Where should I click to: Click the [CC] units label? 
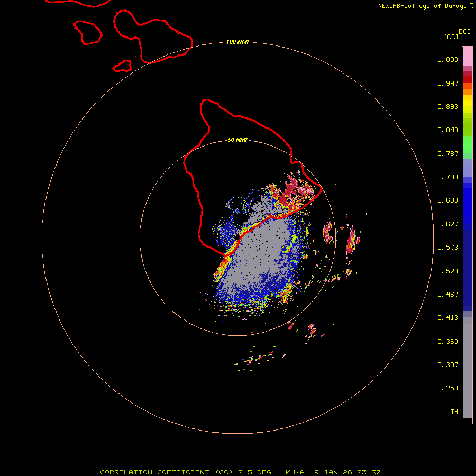coord(451,36)
